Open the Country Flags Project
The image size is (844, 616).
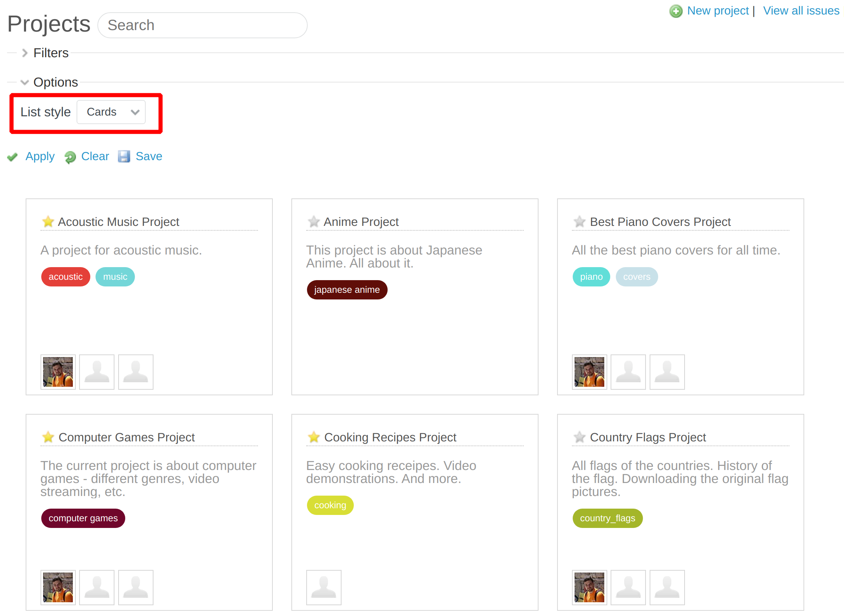click(648, 437)
